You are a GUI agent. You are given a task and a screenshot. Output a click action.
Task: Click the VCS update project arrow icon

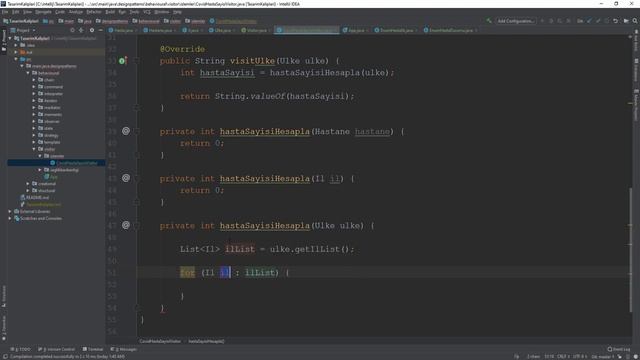coord(589,21)
